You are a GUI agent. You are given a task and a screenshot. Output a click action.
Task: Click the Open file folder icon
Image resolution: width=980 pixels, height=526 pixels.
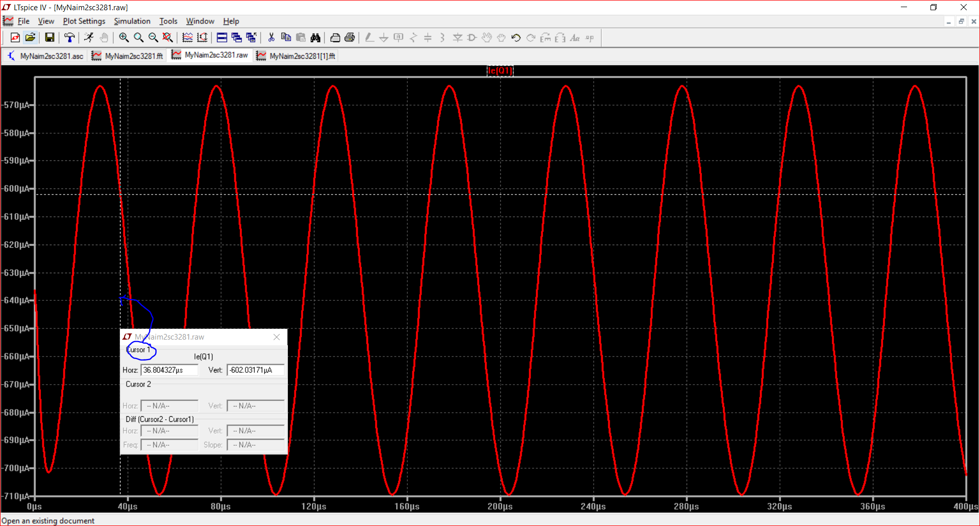pyautogui.click(x=30, y=37)
